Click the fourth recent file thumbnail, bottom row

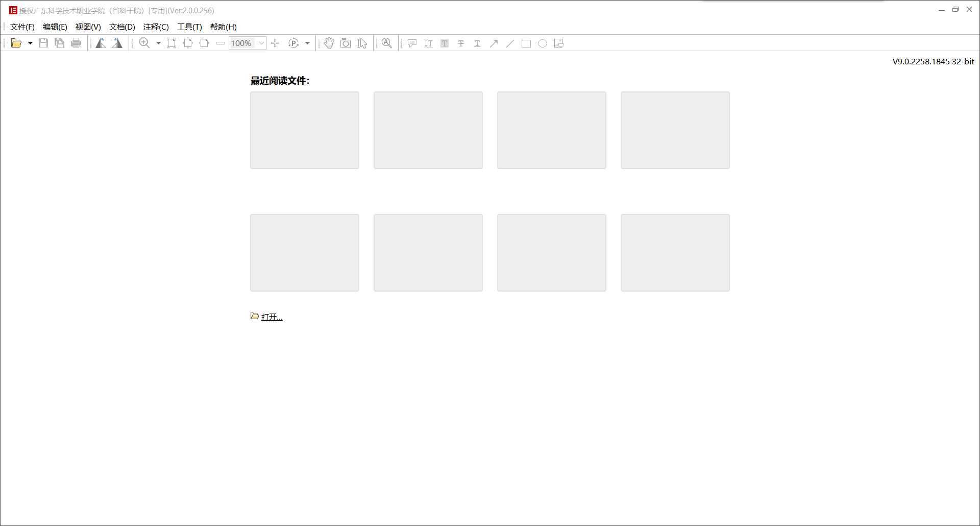tap(675, 253)
